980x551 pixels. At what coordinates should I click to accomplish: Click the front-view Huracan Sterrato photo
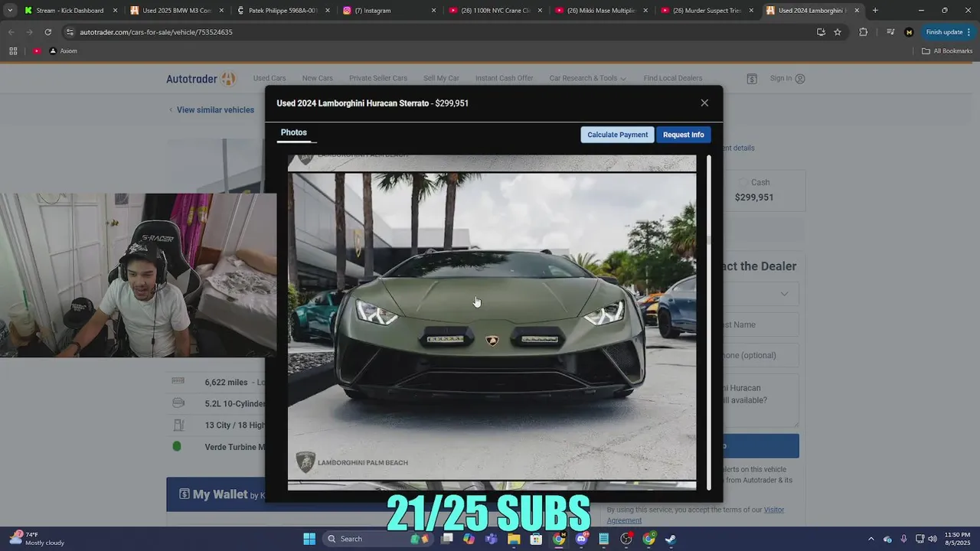[492, 326]
